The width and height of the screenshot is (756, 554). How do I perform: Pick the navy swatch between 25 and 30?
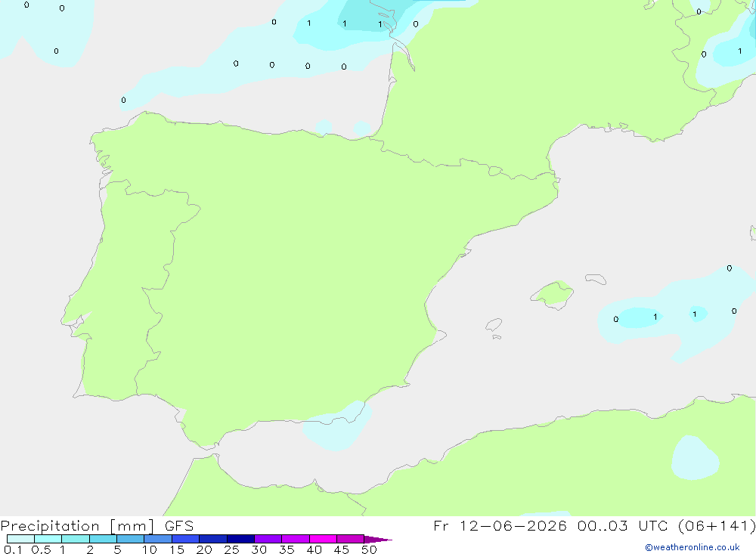tap(240, 539)
